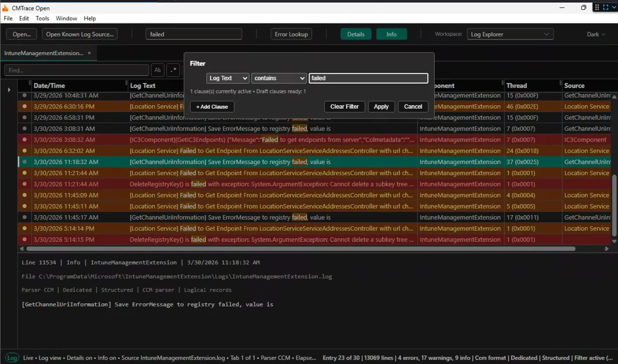Select the IntuneManagementExtension tab
This screenshot has width=618, height=364.
pyautogui.click(x=45, y=53)
